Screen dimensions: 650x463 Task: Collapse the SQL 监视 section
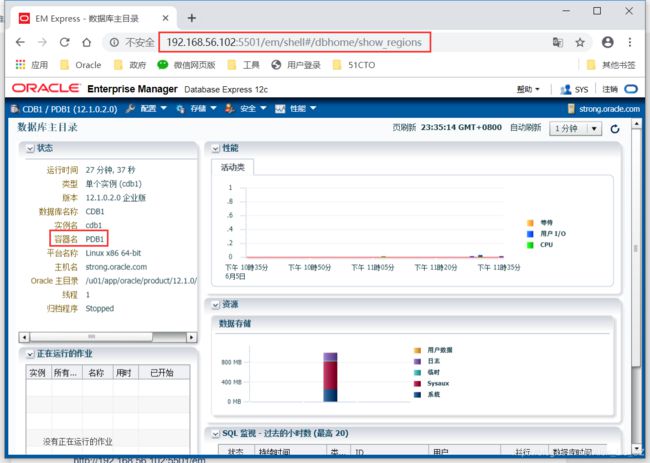click(216, 434)
